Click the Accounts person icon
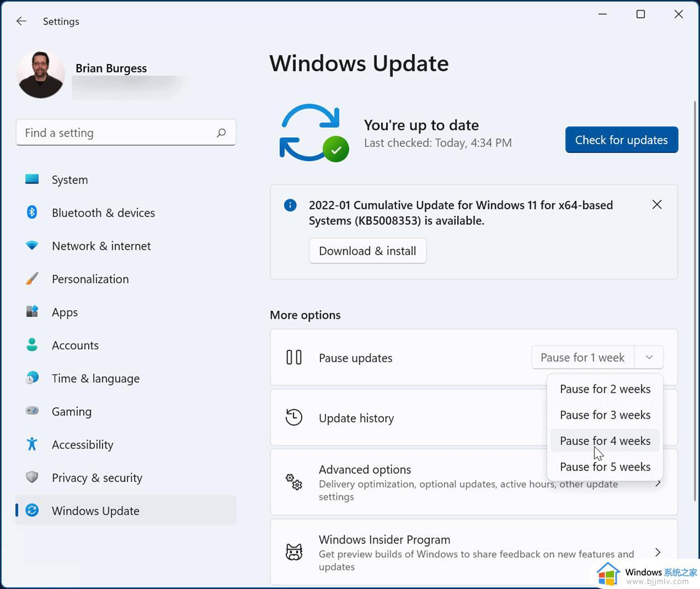The width and height of the screenshot is (700, 589). pos(32,345)
